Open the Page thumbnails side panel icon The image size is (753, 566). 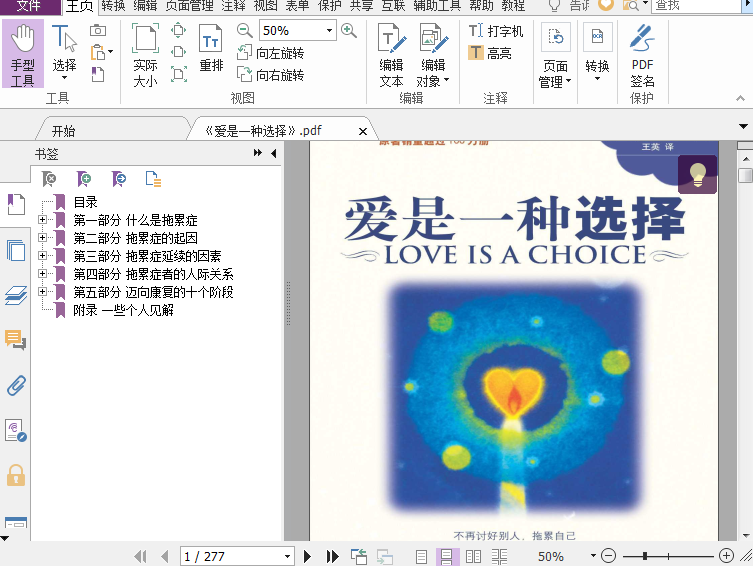coord(16,250)
